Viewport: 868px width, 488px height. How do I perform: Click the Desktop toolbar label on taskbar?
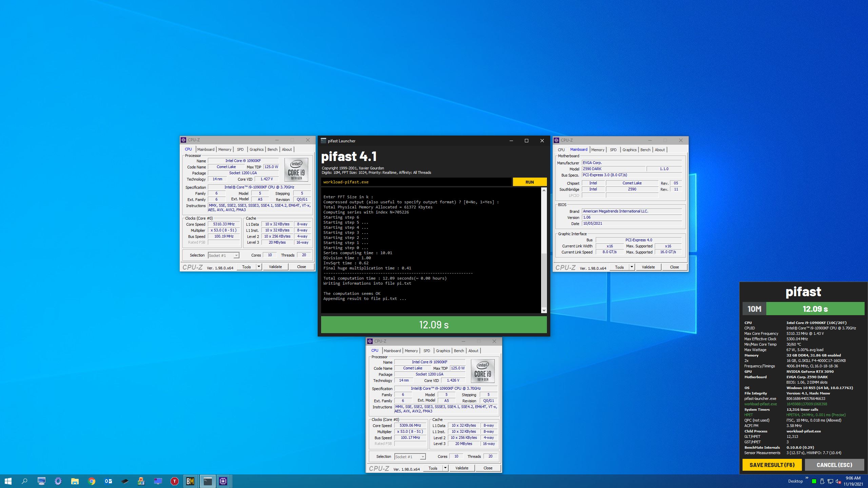click(795, 481)
